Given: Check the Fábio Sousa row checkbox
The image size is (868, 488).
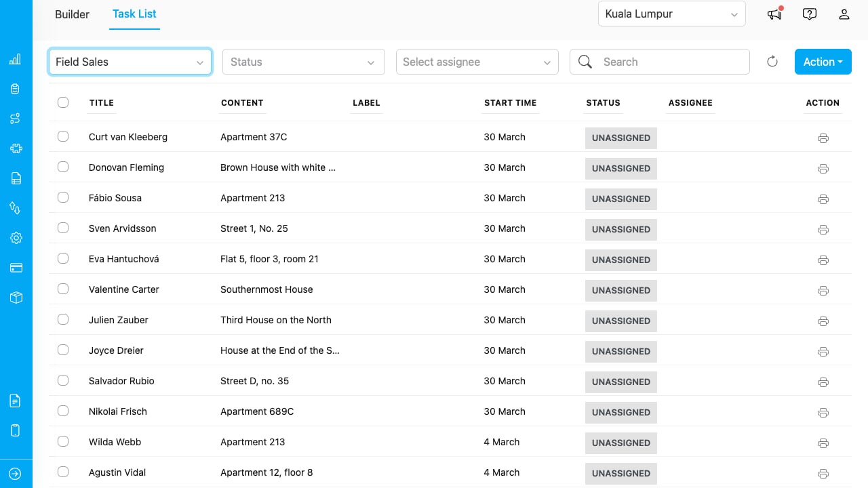Looking at the screenshot, I should click(63, 197).
